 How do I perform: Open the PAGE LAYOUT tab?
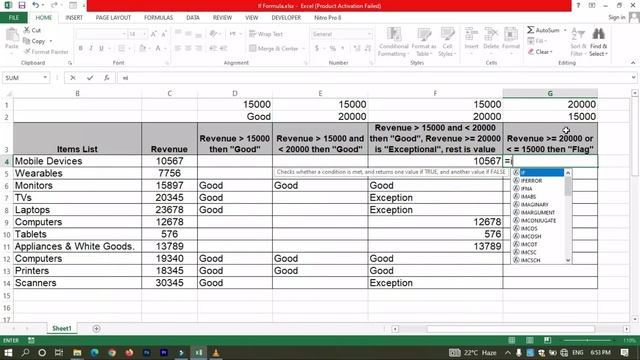[x=113, y=18]
